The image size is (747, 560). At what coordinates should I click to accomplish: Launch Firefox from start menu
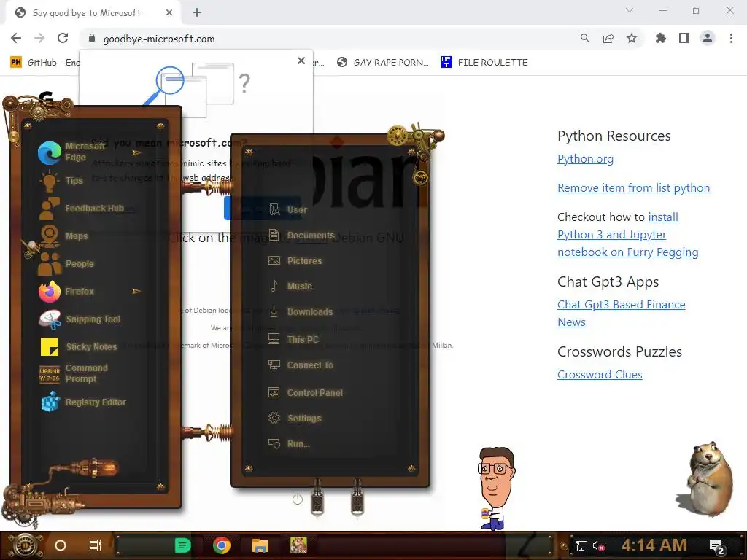[66, 292]
